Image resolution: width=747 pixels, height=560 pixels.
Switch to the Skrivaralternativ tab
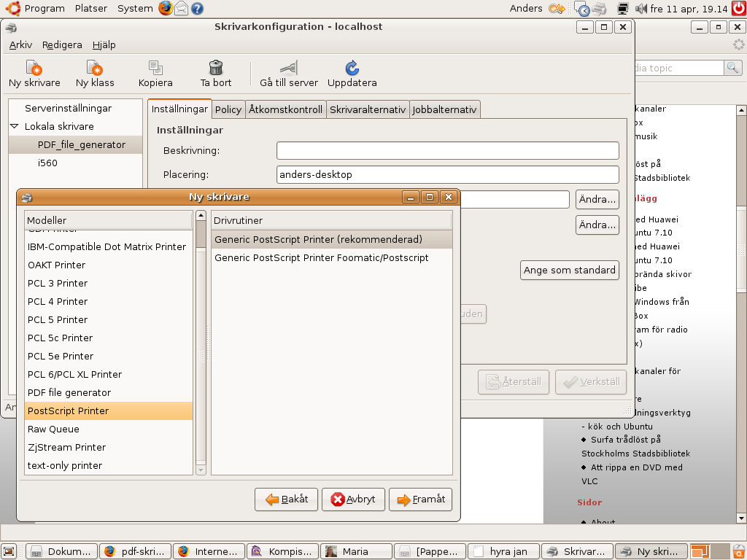pyautogui.click(x=368, y=109)
